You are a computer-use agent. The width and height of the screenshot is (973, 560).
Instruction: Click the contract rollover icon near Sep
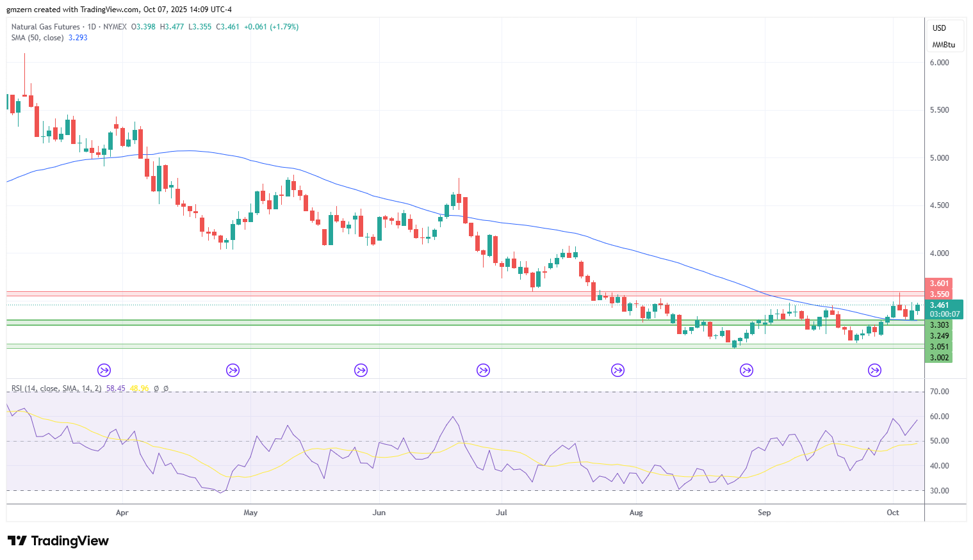746,370
